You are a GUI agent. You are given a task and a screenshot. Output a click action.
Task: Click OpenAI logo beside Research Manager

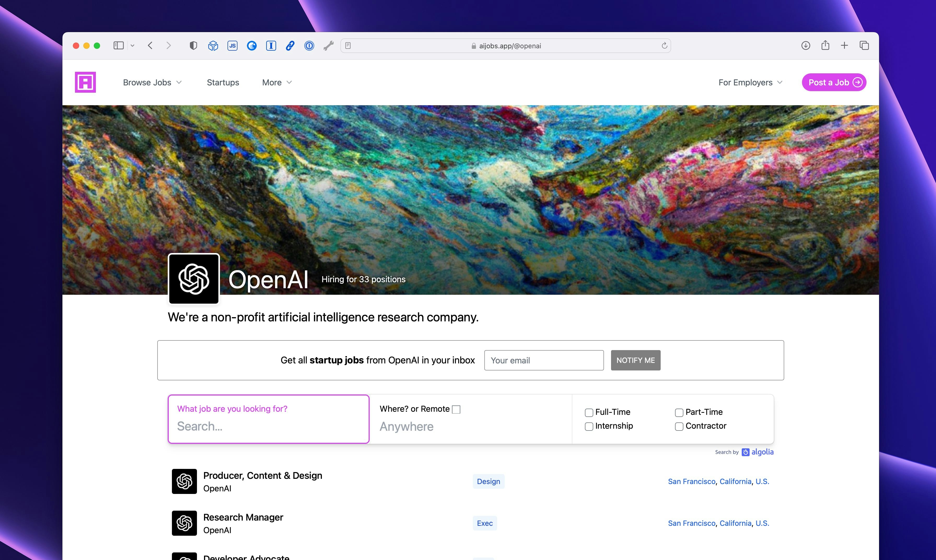[184, 523]
